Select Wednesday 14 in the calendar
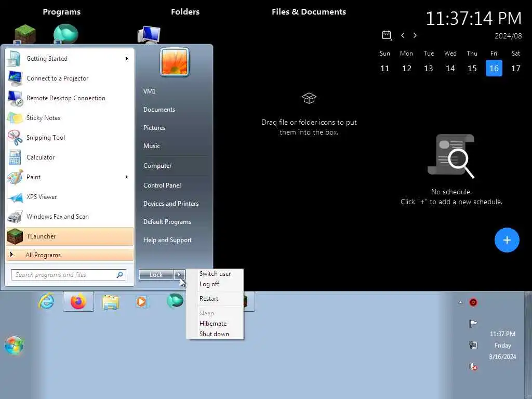The image size is (532, 399). pyautogui.click(x=450, y=68)
